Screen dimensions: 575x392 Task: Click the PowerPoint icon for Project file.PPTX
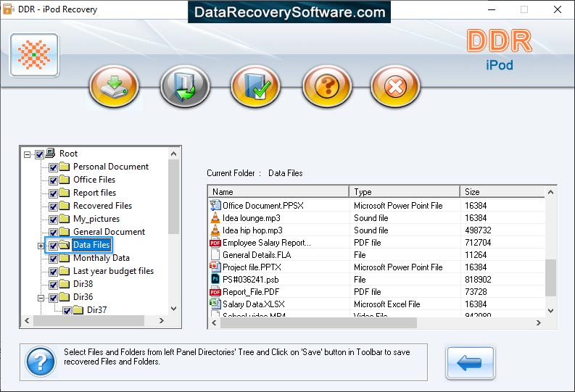215,267
